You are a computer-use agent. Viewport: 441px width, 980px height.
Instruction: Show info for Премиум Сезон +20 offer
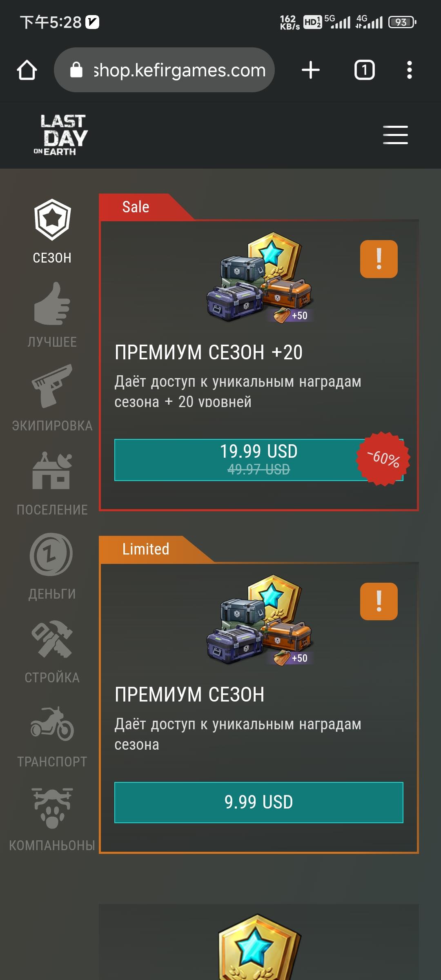(379, 259)
